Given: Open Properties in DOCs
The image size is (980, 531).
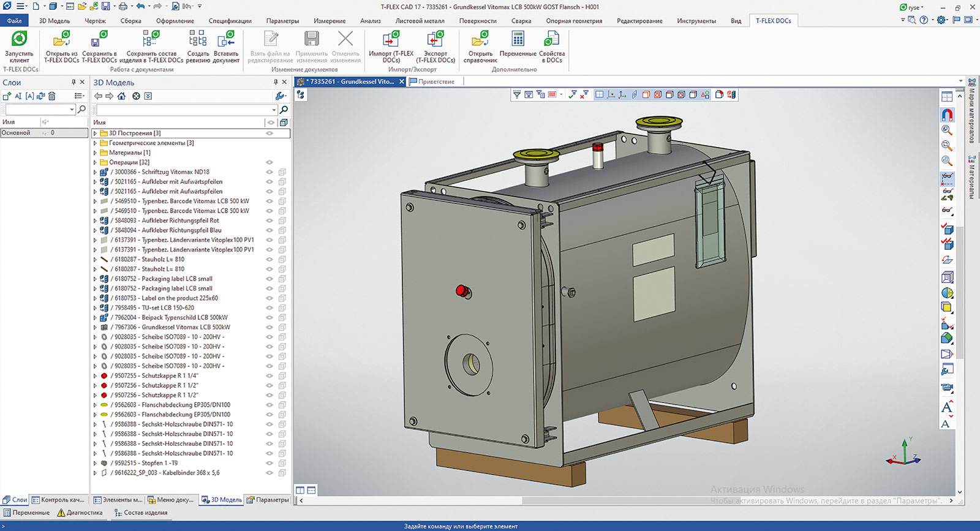Looking at the screenshot, I should [552, 47].
